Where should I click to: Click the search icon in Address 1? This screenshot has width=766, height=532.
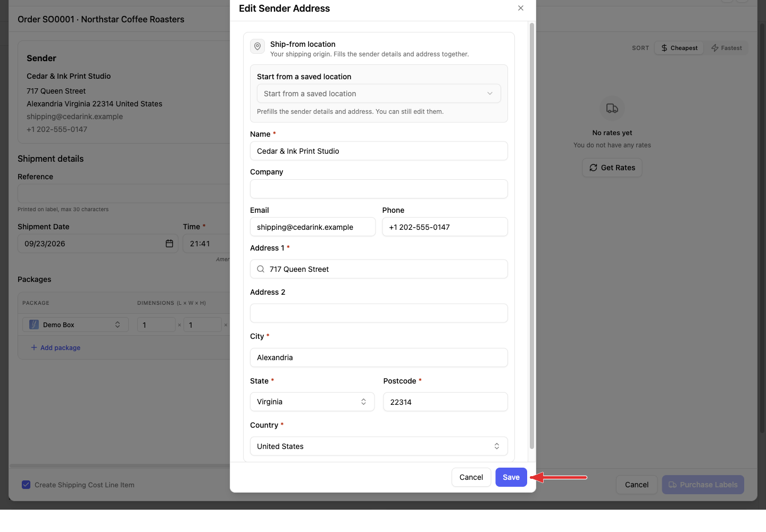click(261, 269)
